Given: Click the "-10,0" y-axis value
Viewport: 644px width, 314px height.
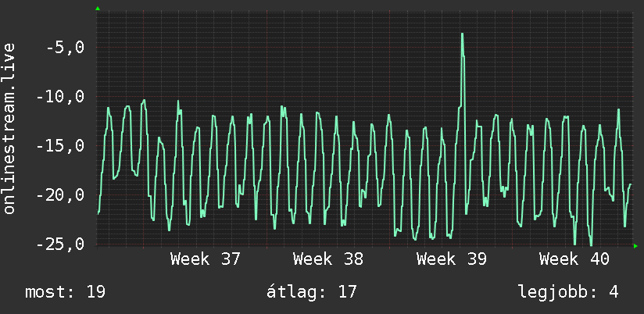Looking at the screenshot, I should [60, 98].
